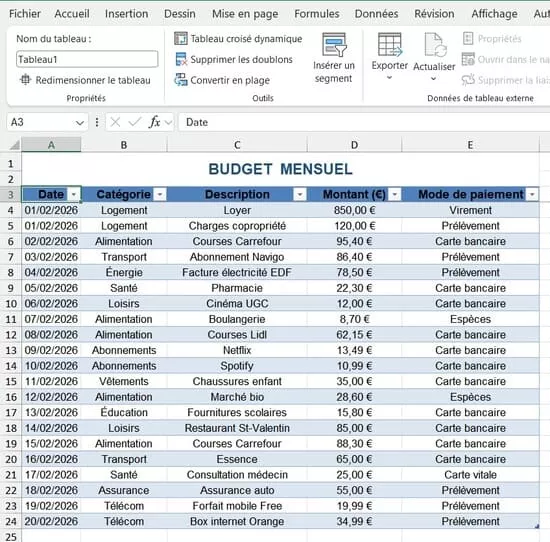
Task: Expand the Exporter dropdown chevron
Action: point(389,78)
